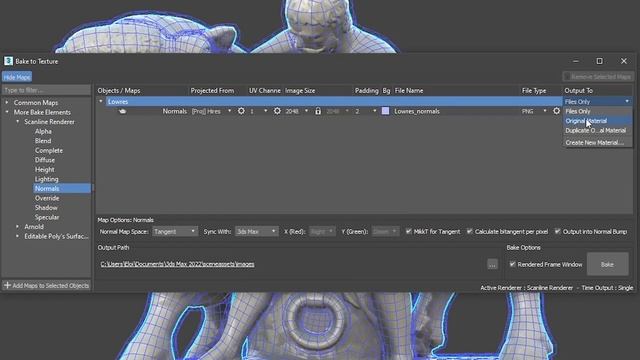Click the Type to filter input field
This screenshot has height=360, width=640.
[46, 90]
